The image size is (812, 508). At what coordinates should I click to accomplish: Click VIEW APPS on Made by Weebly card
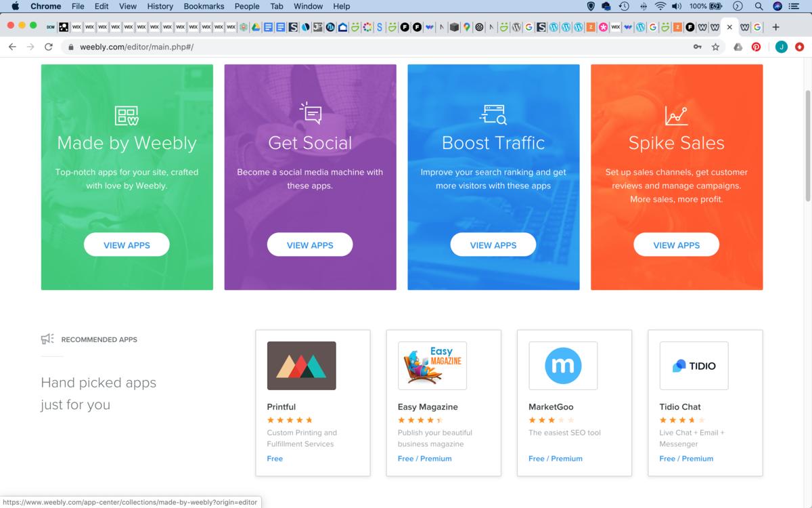coord(127,245)
